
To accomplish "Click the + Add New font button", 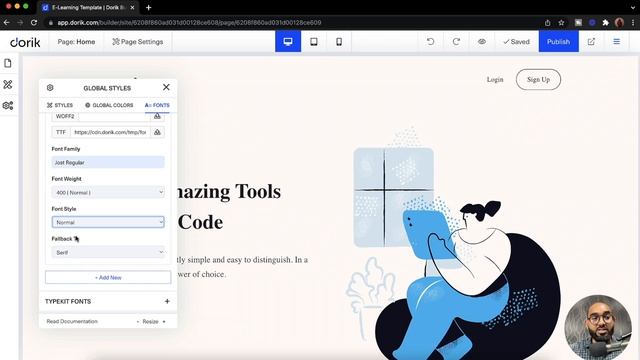I will coord(108,278).
